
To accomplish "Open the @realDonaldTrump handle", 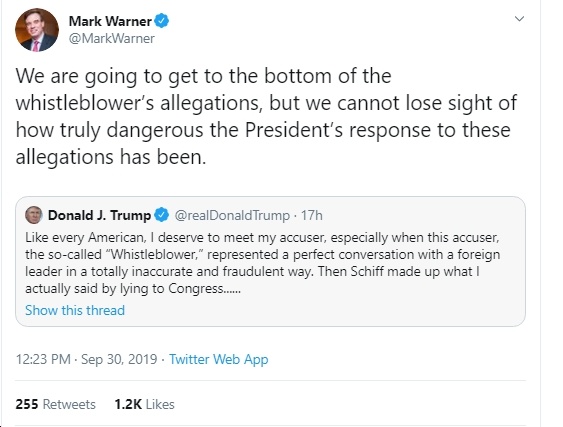I will pos(232,215).
